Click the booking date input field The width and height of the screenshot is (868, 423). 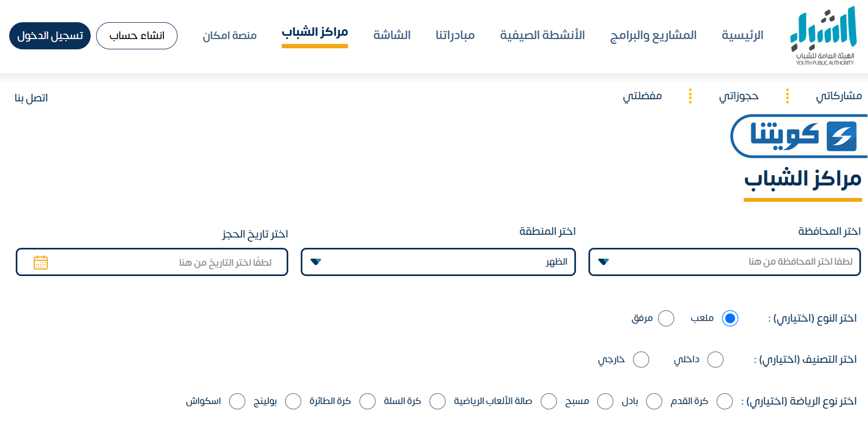(x=163, y=262)
